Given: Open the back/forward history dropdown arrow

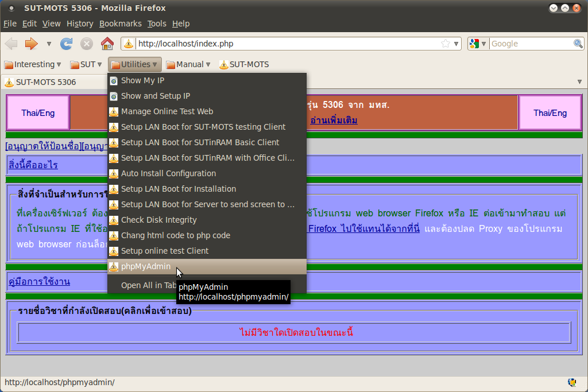Looking at the screenshot, I should click(x=49, y=44).
